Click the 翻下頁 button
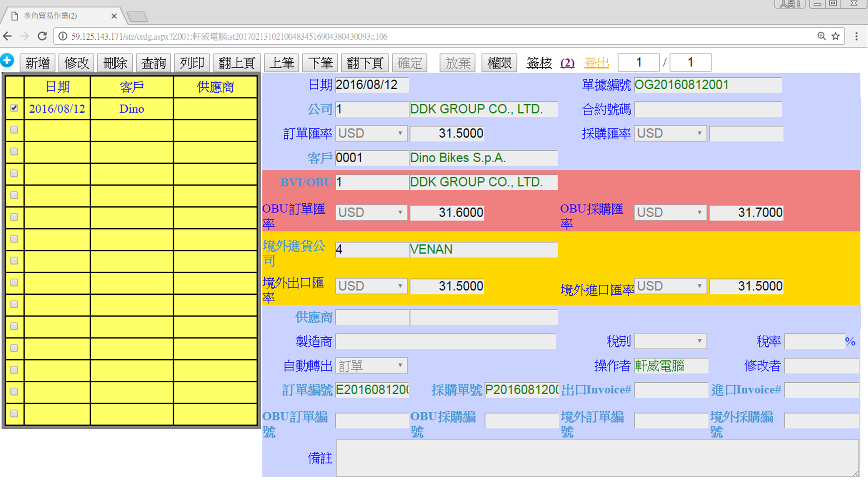The image size is (868, 482). tap(365, 63)
